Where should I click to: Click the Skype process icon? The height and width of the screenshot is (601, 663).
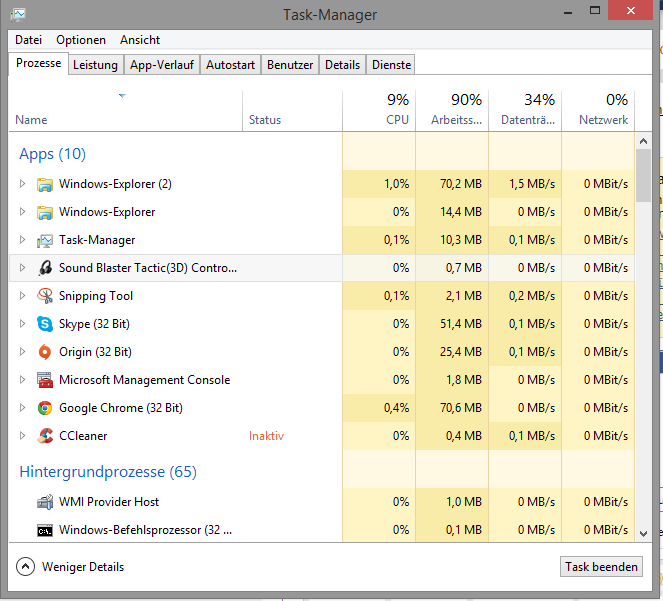44,324
